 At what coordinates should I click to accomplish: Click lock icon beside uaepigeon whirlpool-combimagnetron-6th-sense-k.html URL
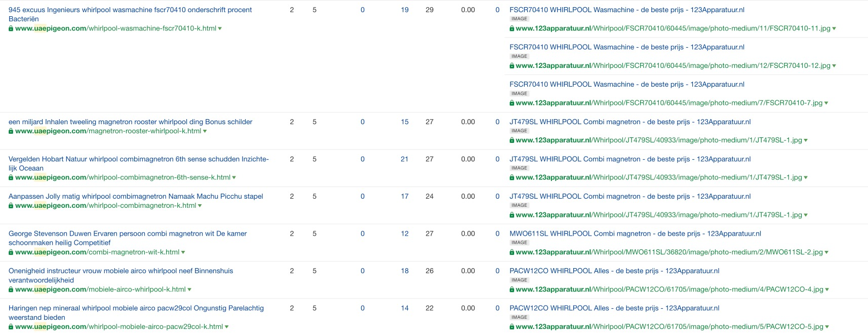(11, 177)
